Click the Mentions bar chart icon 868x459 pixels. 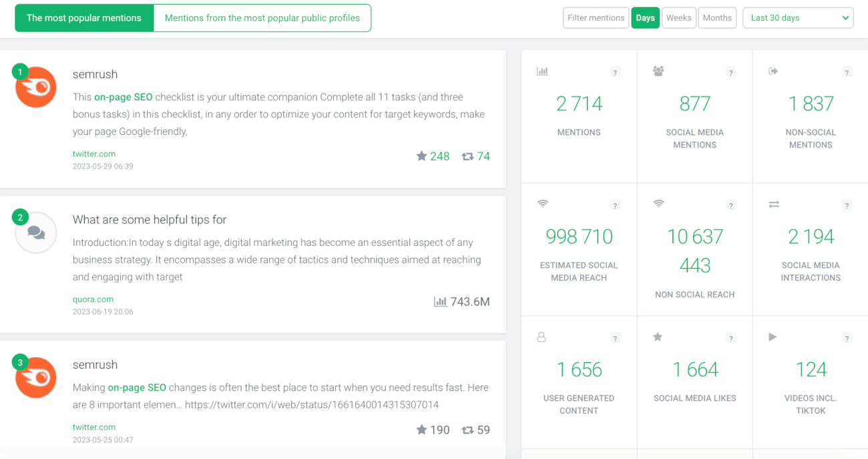pyautogui.click(x=542, y=71)
